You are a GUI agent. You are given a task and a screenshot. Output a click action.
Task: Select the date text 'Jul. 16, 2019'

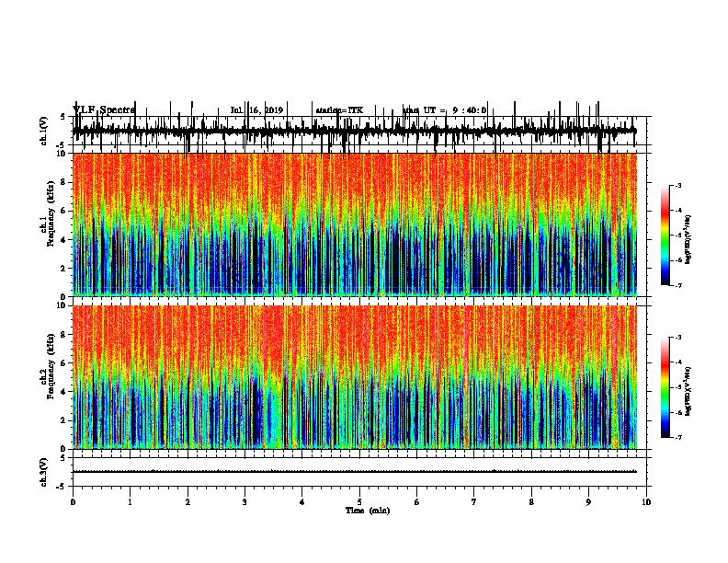pyautogui.click(x=256, y=110)
